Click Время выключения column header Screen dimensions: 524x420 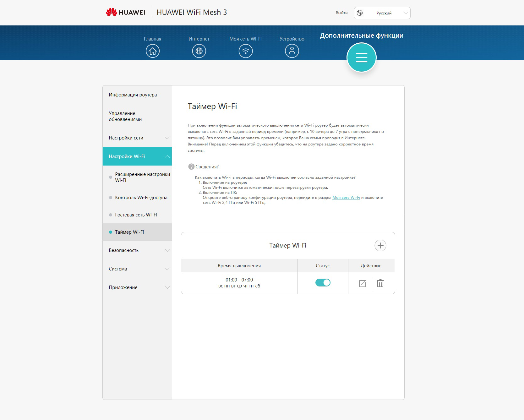(239, 266)
